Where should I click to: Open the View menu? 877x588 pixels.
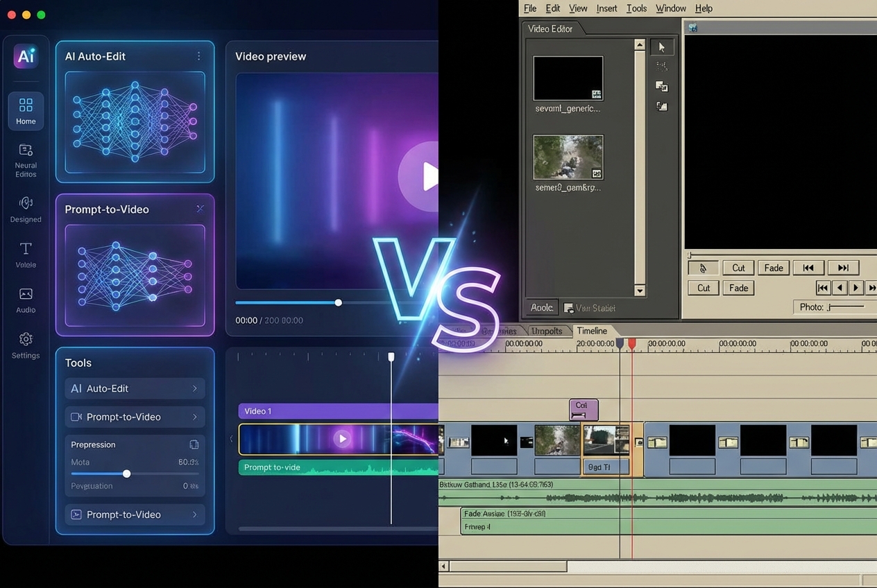point(578,8)
